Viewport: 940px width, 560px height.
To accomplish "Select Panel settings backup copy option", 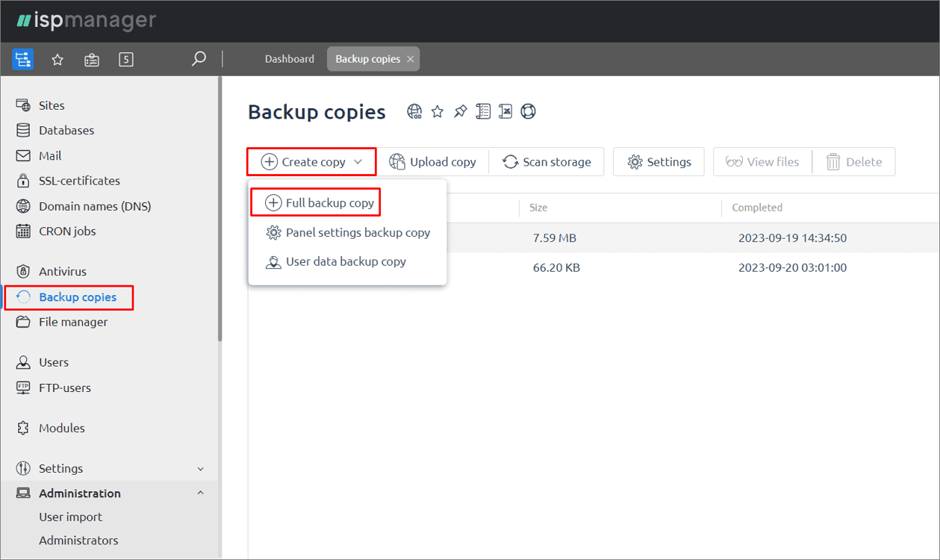I will pos(349,232).
